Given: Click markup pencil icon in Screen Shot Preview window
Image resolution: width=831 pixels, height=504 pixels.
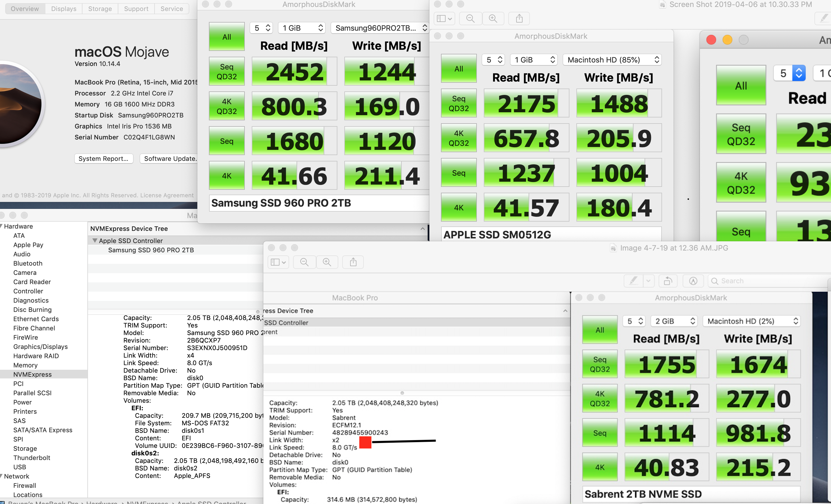Looking at the screenshot, I should (823, 18).
